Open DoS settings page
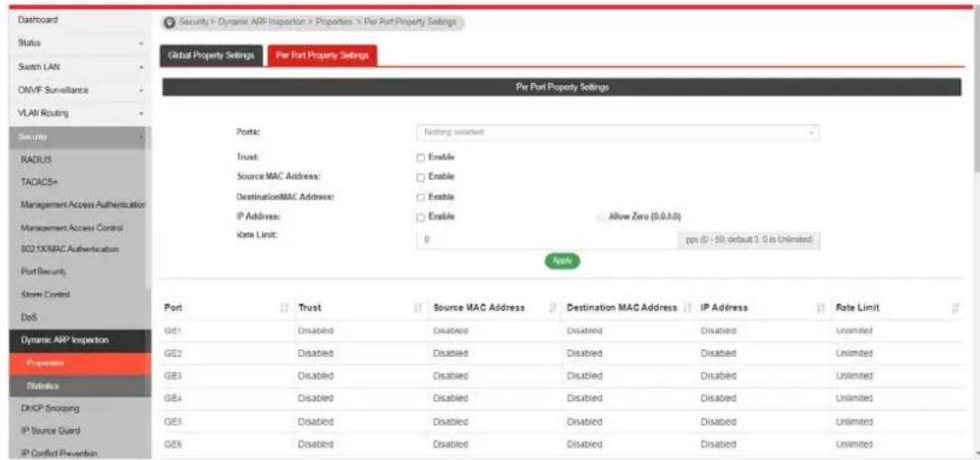The height and width of the screenshot is (460, 980). pos(27,317)
